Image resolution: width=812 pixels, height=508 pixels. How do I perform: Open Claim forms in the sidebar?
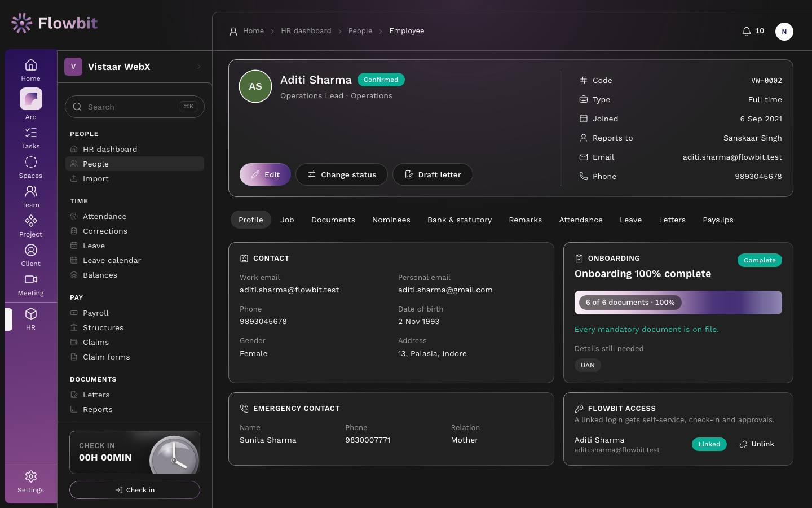click(135, 357)
